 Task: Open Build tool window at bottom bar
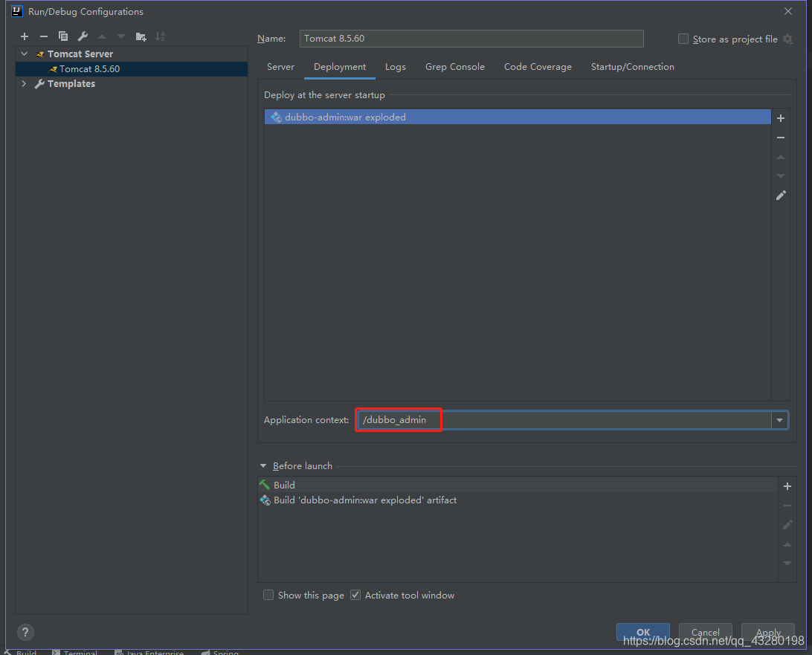tap(20, 653)
